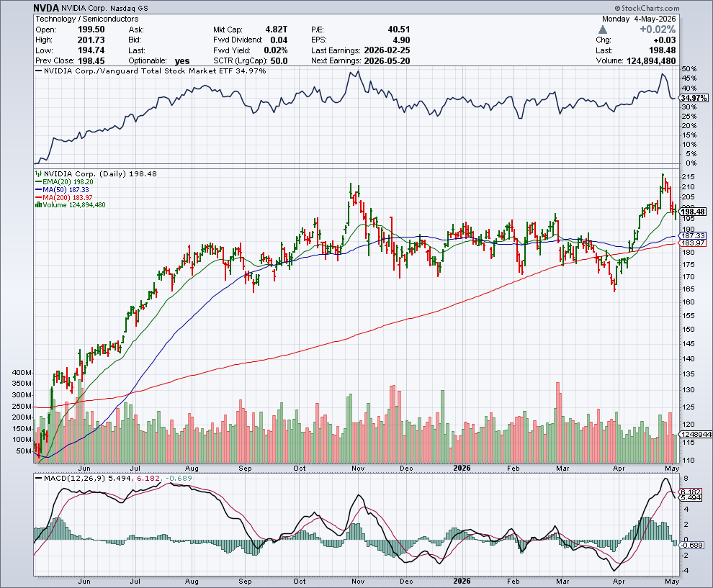Click the Chg value +0.03
This screenshot has height=588, width=713.
point(664,40)
